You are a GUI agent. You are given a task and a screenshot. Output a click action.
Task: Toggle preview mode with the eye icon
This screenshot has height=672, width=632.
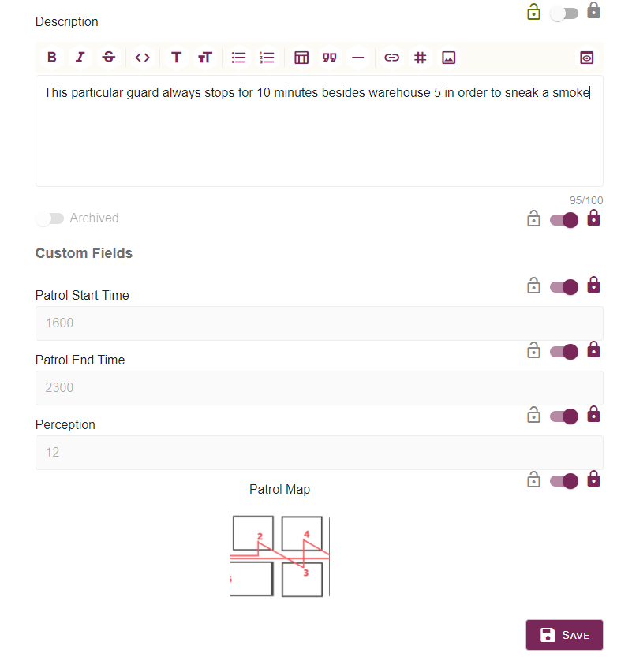[586, 58]
